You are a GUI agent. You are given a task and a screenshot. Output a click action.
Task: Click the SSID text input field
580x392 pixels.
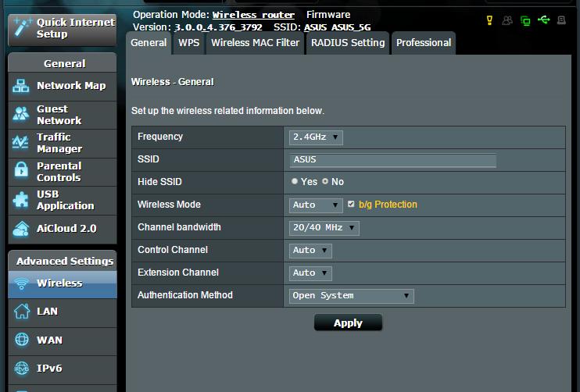[x=392, y=160]
